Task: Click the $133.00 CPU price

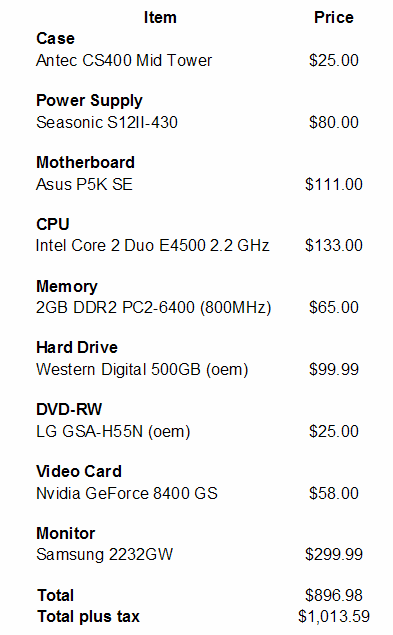Action: [x=333, y=245]
